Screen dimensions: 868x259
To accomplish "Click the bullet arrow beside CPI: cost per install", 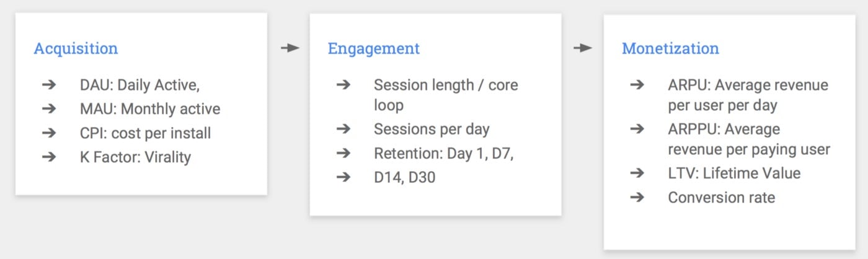I will 50,133.
